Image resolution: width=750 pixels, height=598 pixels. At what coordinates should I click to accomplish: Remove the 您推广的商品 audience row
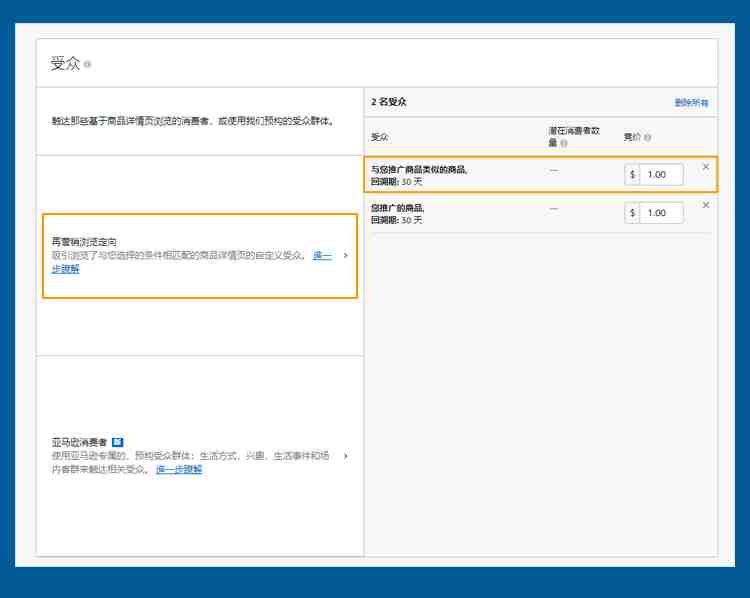coord(706,205)
